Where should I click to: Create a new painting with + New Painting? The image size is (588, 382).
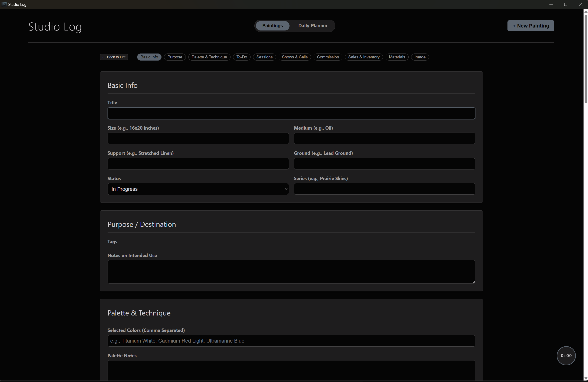[531, 26]
